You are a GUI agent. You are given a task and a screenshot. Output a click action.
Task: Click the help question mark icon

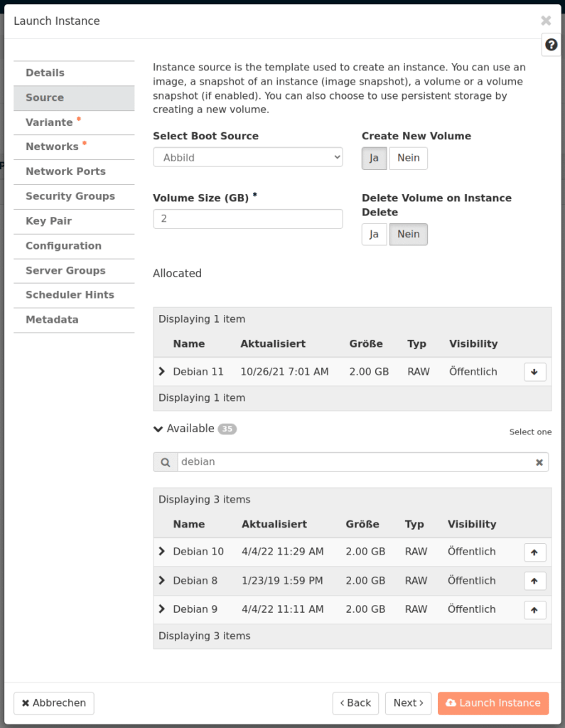551,45
